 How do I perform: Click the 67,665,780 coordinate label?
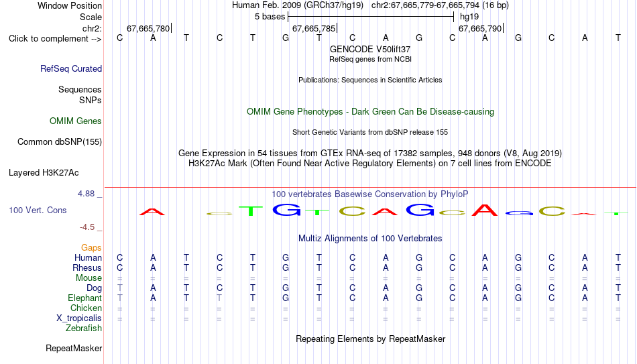[148, 28]
